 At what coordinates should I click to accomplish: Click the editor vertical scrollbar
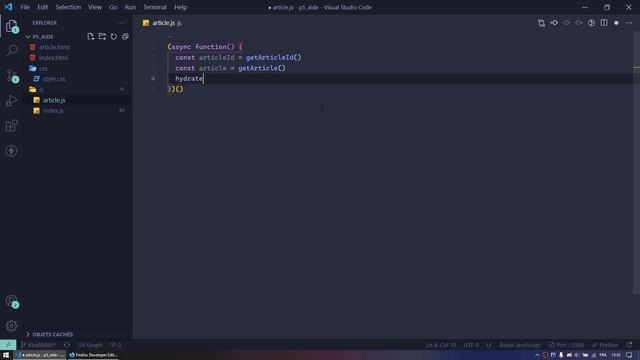(x=636, y=163)
